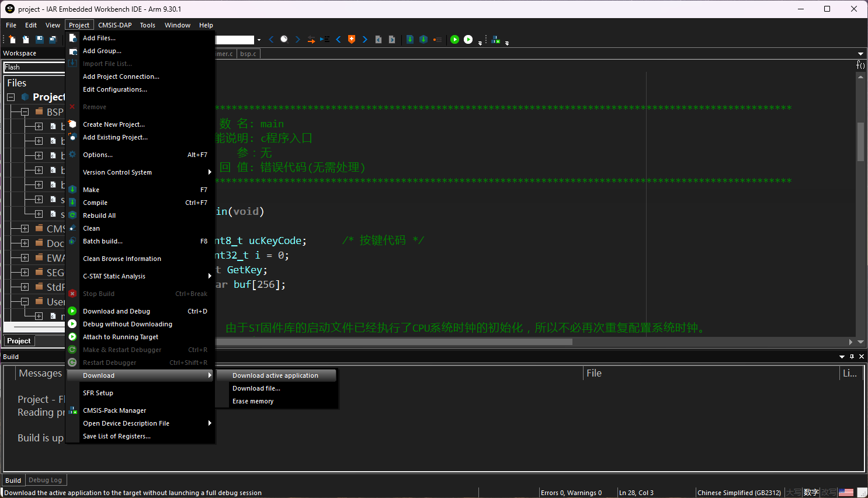Image resolution: width=868 pixels, height=498 pixels.
Task: Toggle breakpoint using the toolbar icon
Action: (437, 40)
